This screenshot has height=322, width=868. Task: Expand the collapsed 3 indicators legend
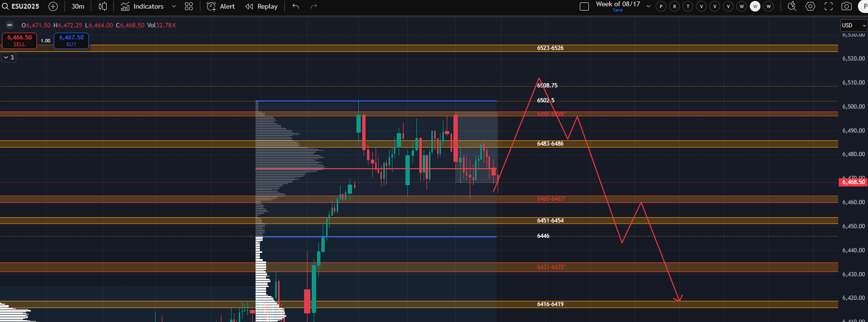9,57
